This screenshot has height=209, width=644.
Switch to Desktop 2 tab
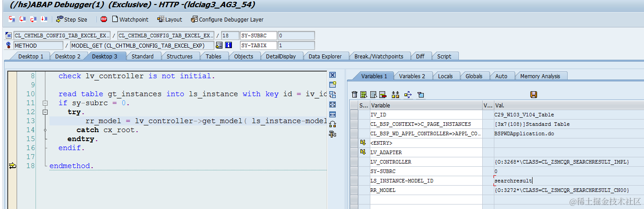click(x=68, y=56)
